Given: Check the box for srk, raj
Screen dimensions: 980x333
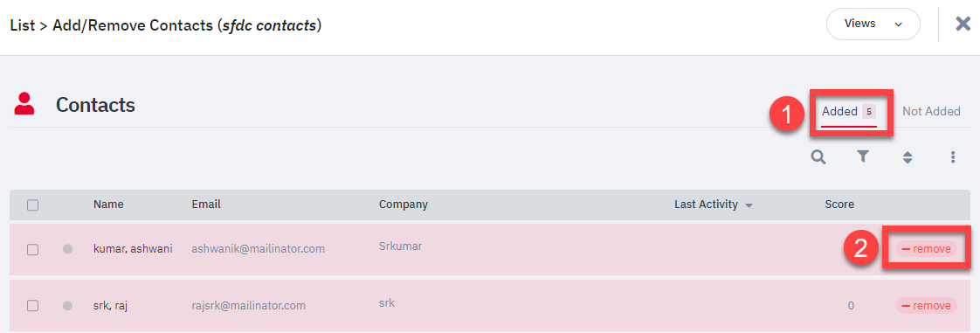Looking at the screenshot, I should (x=33, y=306).
